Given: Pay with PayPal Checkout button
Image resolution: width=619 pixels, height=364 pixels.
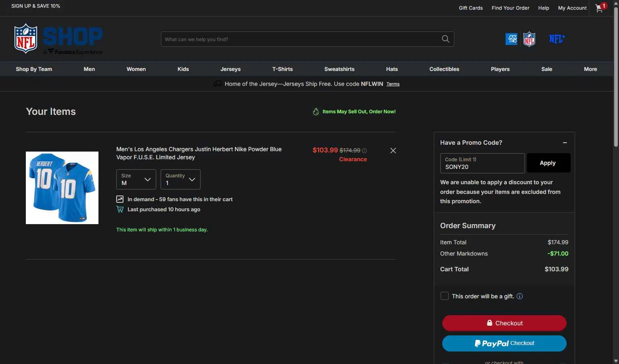Looking at the screenshot, I should (504, 343).
